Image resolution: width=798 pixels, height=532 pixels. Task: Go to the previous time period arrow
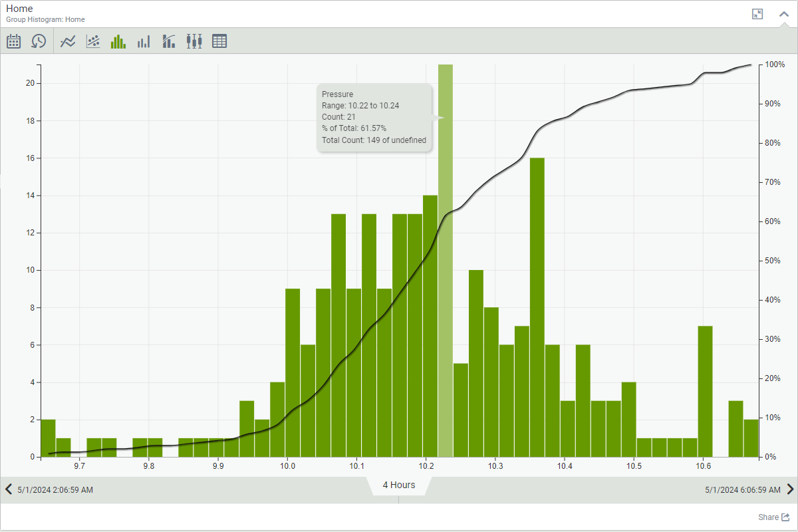click(9, 489)
